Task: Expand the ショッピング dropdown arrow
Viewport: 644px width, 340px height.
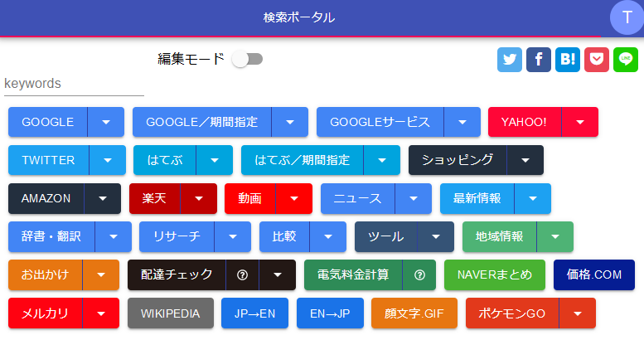Action: tap(525, 160)
